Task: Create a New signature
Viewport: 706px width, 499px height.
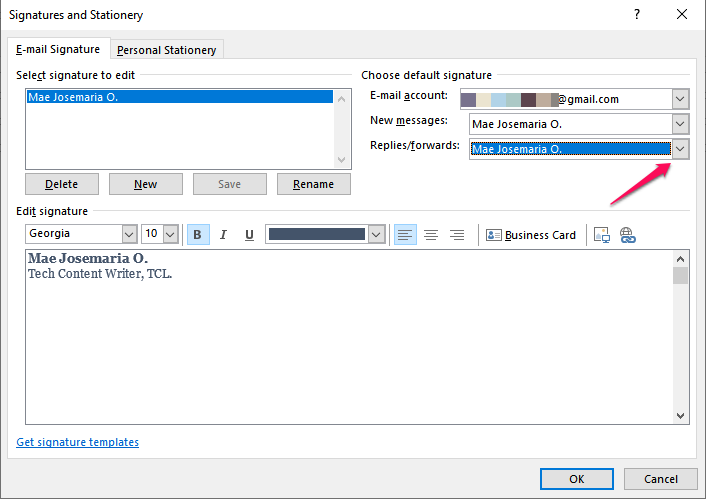Action: [146, 184]
